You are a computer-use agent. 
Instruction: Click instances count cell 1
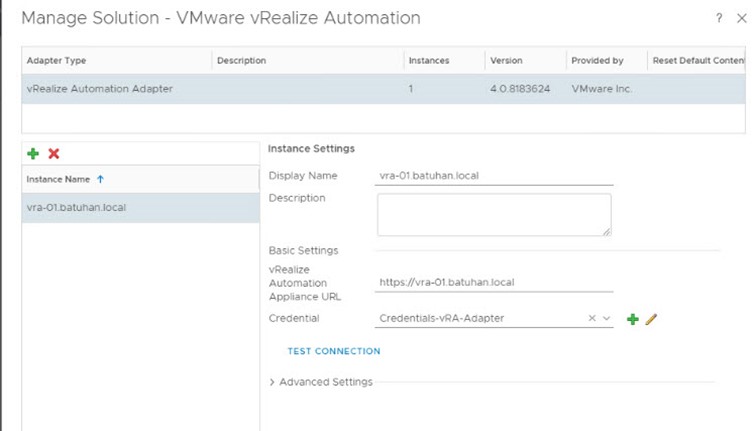pos(411,89)
